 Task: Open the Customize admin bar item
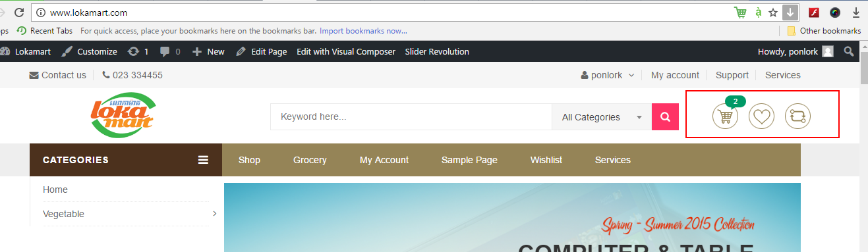[90, 51]
